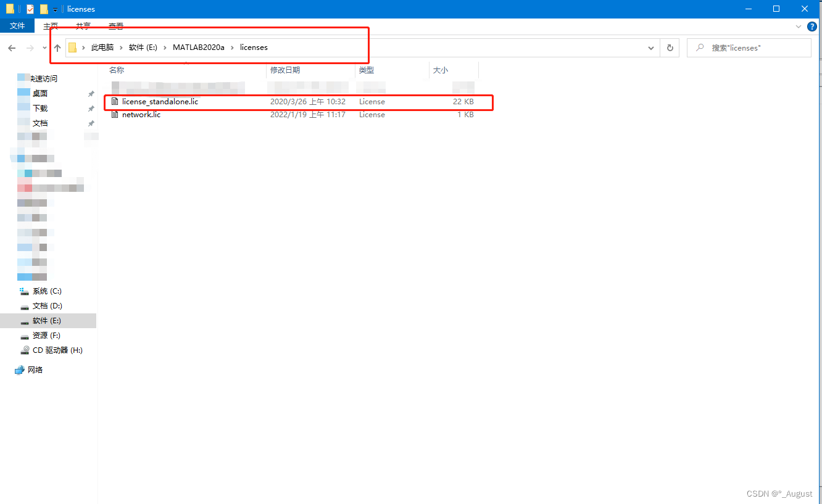This screenshot has height=504, width=822.
Task: Open Customize Quick Access Toolbar dropdown
Action: tap(55, 10)
